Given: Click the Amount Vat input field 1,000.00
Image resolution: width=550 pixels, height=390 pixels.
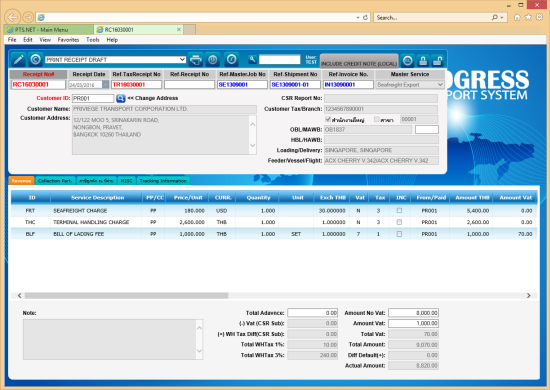Looking at the screenshot, I should pos(413,323).
